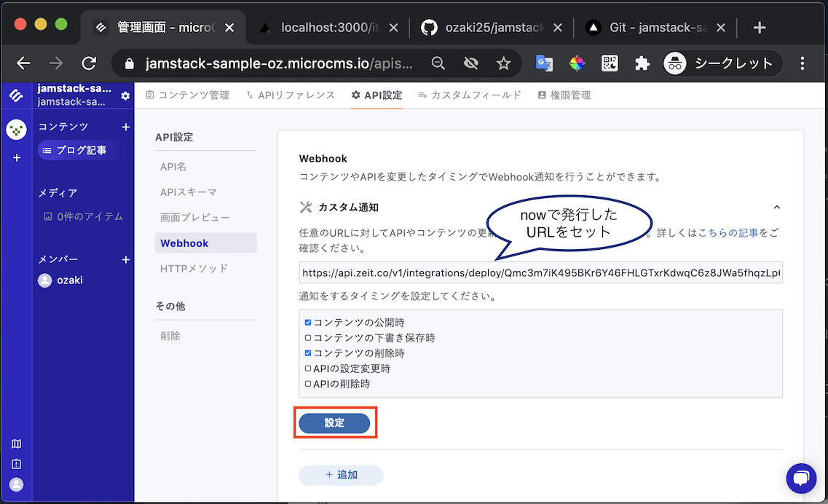Reload the current page

(x=89, y=63)
